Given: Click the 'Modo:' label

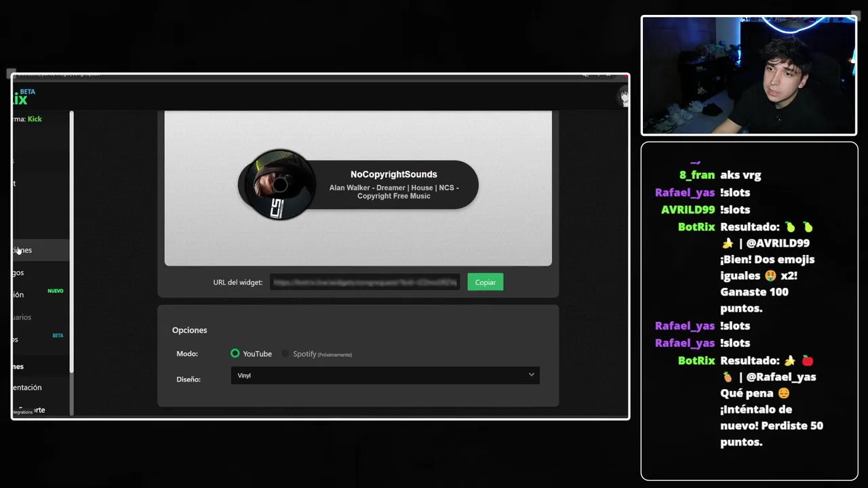Looking at the screenshot, I should pos(187,354).
